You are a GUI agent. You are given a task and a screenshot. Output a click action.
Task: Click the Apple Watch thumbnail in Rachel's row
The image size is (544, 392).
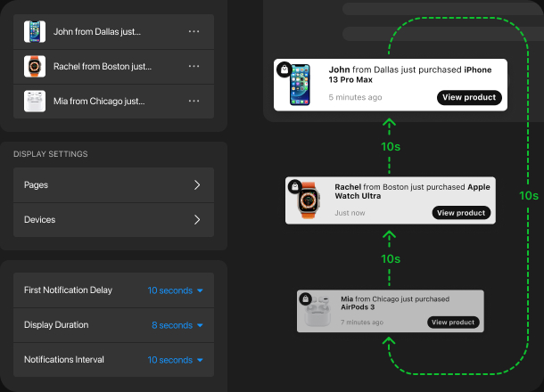pos(35,66)
